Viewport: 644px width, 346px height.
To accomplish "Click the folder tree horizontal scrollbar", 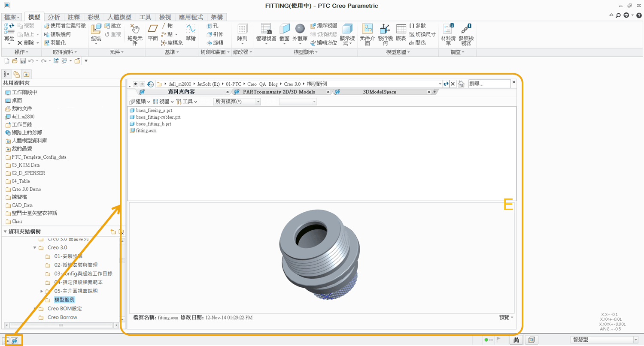I will [x=60, y=325].
